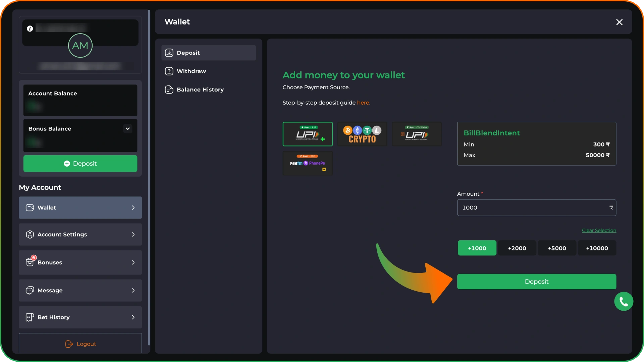Select the UPI Fast P2P payment method

(x=308, y=134)
